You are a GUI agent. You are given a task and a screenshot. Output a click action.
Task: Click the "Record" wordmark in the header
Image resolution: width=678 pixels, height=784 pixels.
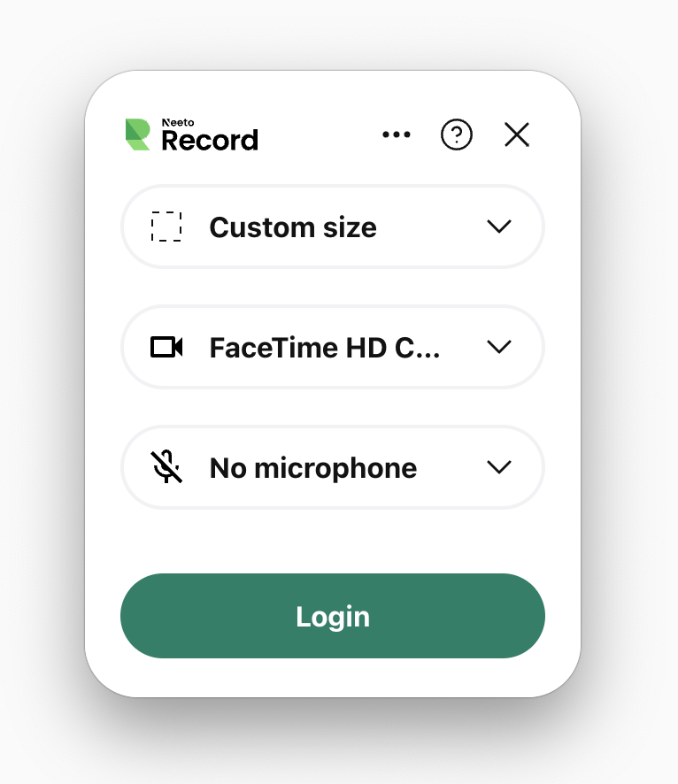tap(210, 140)
